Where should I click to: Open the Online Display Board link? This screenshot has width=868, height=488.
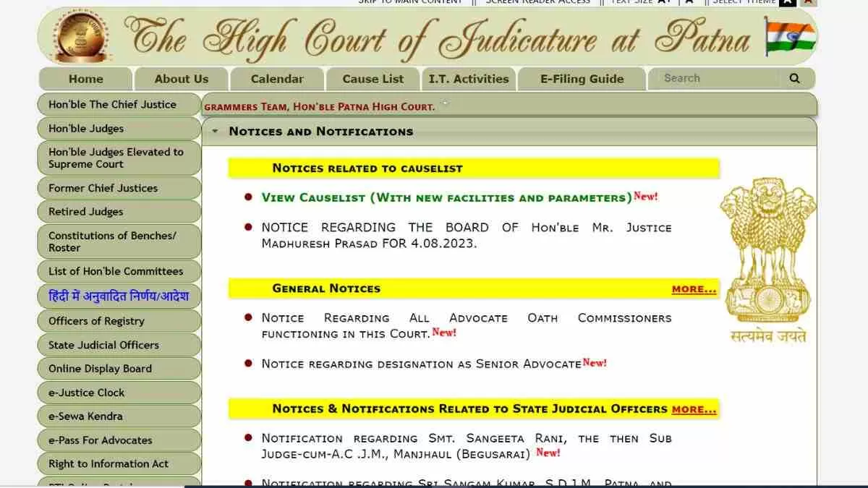(x=119, y=369)
